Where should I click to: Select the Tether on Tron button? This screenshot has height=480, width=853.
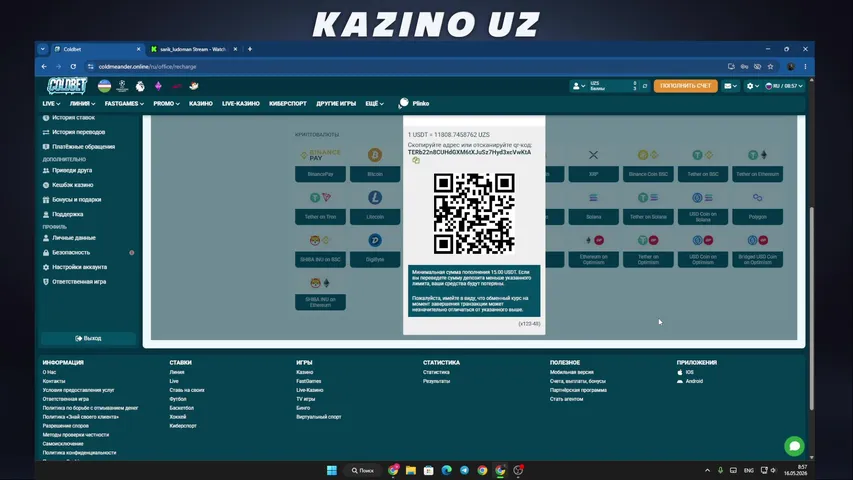(320, 217)
